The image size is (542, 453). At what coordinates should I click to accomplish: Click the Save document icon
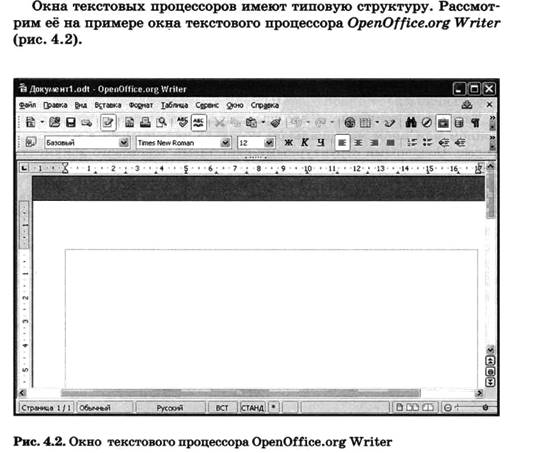tap(71, 122)
